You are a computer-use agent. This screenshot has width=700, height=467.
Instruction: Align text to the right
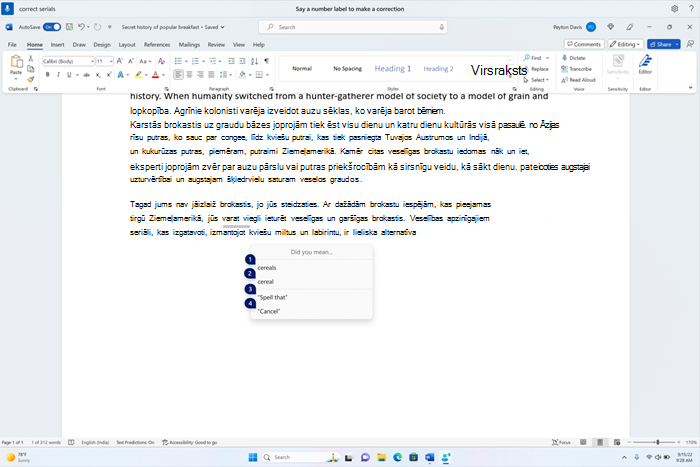[x=200, y=75]
